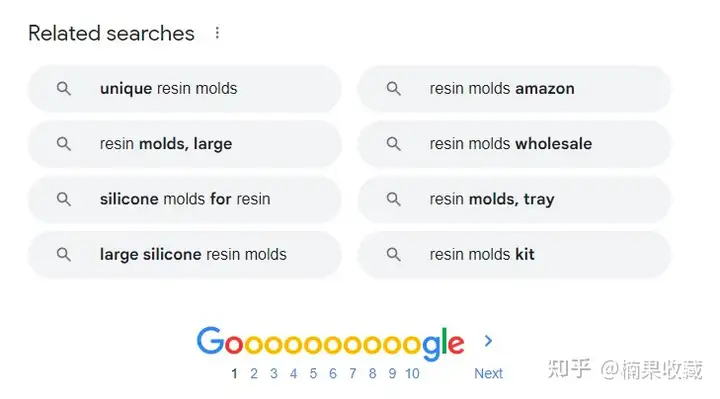Click search icon beside large silicone resin molds
Image resolution: width=720 pixels, height=399 pixels.
coord(64,254)
